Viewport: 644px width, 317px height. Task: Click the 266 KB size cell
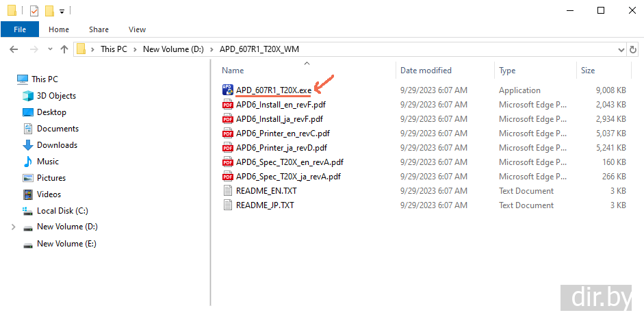coord(614,177)
